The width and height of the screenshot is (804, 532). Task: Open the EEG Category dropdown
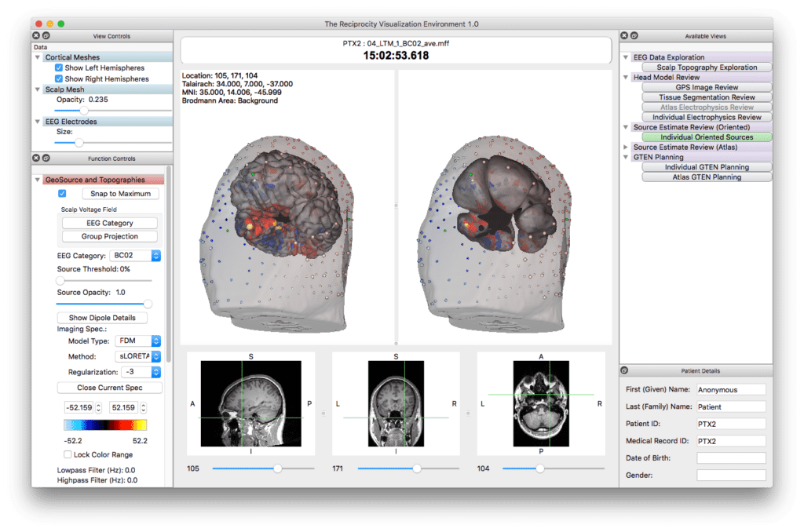[x=134, y=255]
